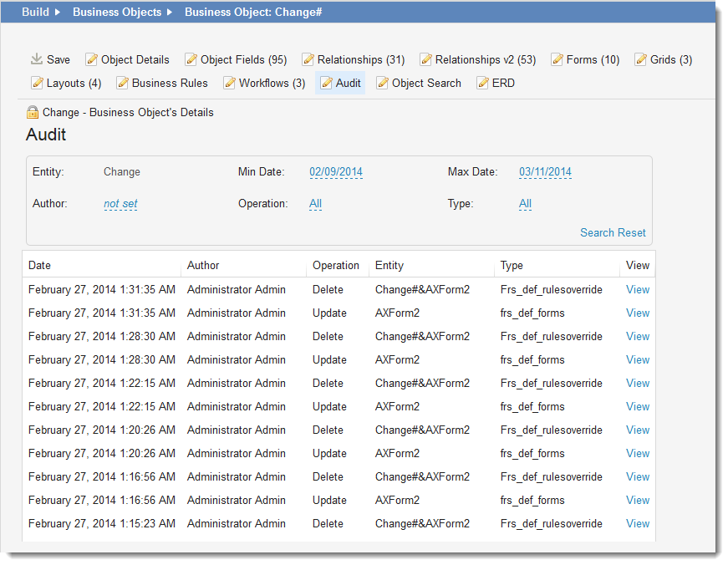Click the Layouts (4) edit icon

(38, 83)
